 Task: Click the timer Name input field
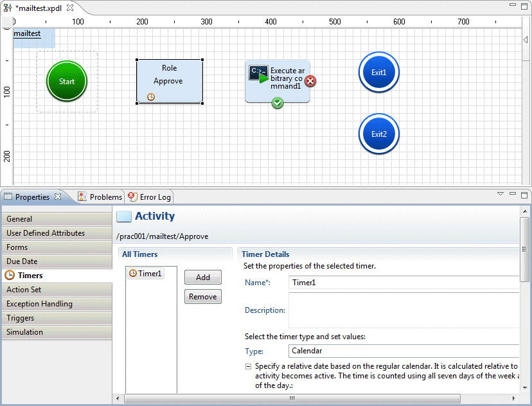(x=403, y=283)
